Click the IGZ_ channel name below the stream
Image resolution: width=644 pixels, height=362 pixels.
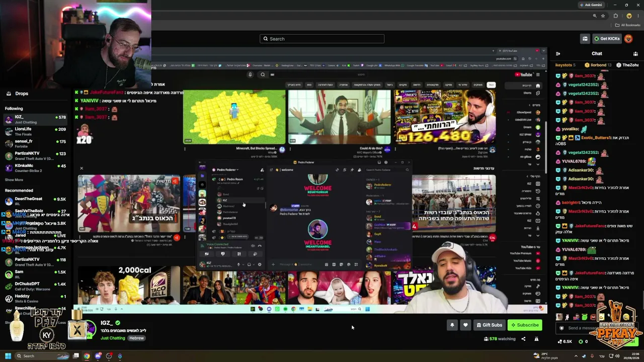pyautogui.click(x=107, y=323)
